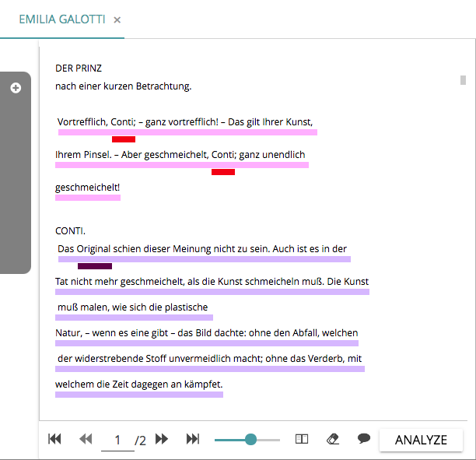Click the line 'muß malen, wie sich die plastische'
The height and width of the screenshot is (460, 476).
(133, 307)
